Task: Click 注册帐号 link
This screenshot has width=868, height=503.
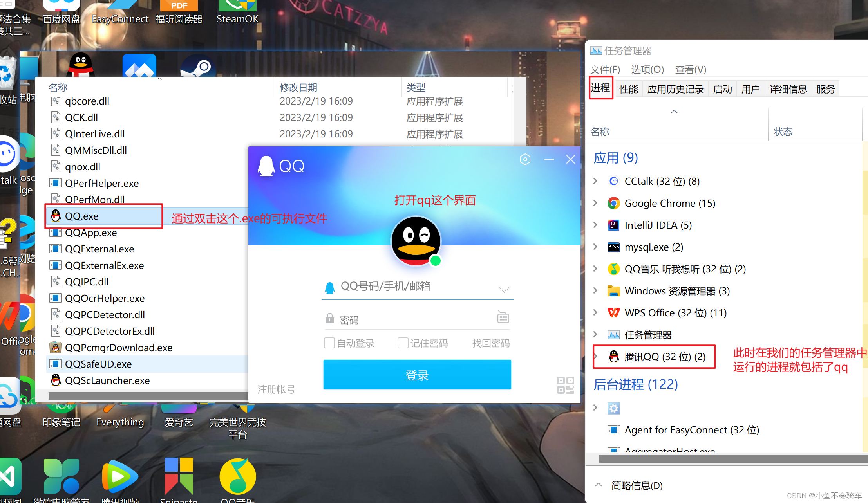Action: (276, 389)
